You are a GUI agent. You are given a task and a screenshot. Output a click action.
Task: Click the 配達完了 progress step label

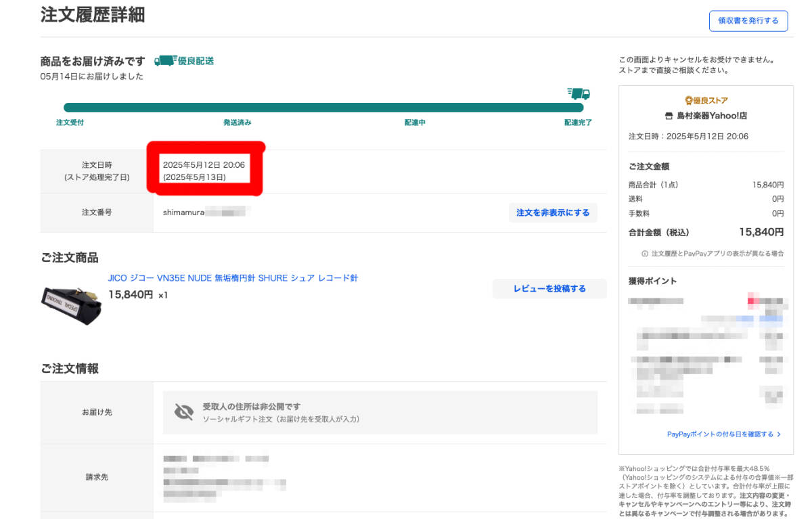pos(579,122)
